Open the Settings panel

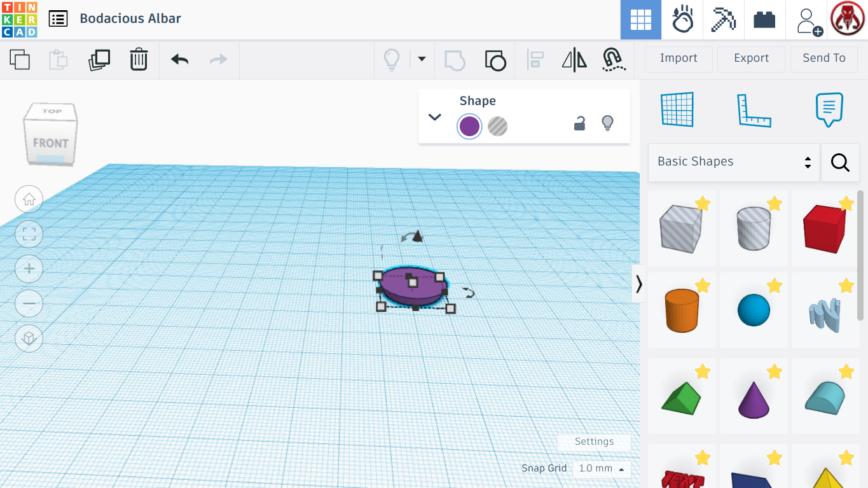593,442
